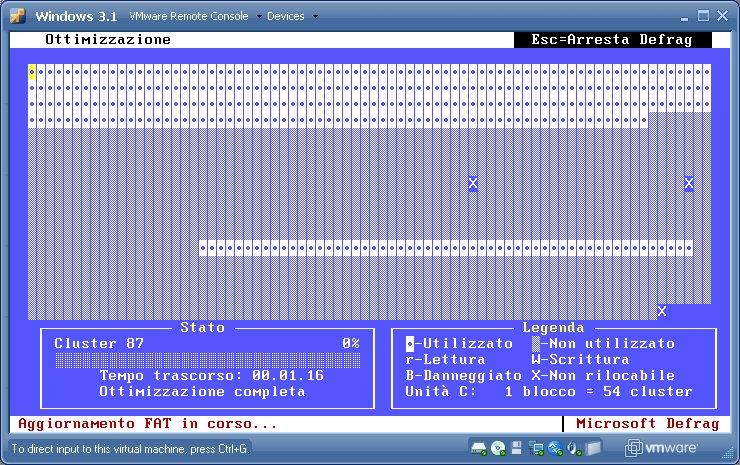Click the hard disk device icon

479,448
